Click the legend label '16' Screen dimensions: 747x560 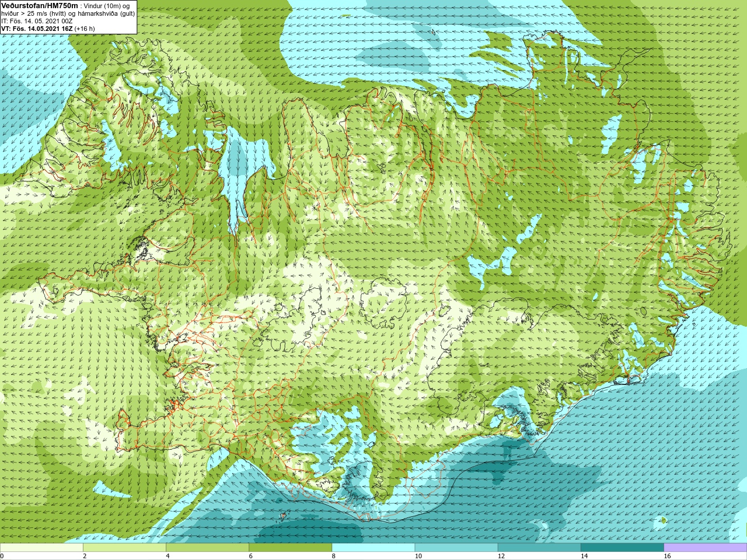668,556
